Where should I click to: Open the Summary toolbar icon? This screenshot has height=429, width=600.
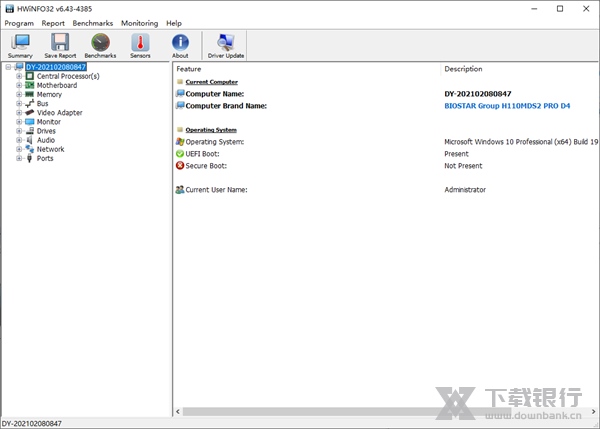(x=20, y=45)
